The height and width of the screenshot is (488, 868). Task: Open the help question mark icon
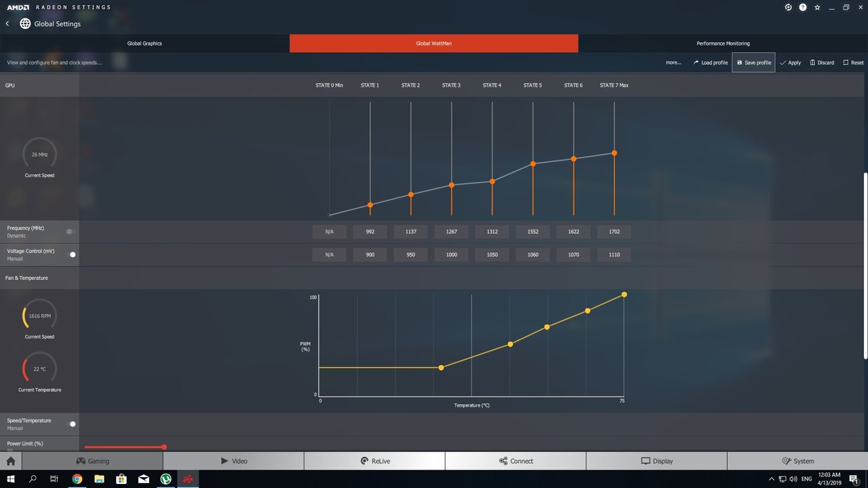[x=803, y=7]
